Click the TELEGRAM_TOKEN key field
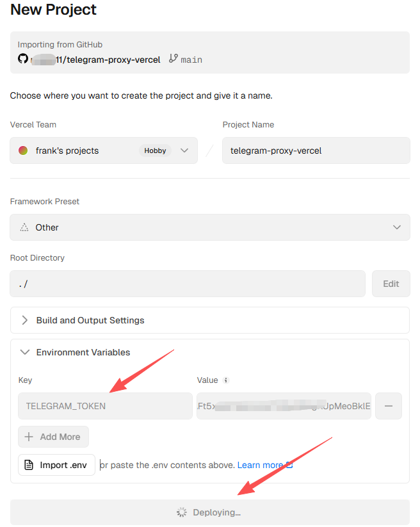Image resolution: width=420 pixels, height=527 pixels. point(105,406)
